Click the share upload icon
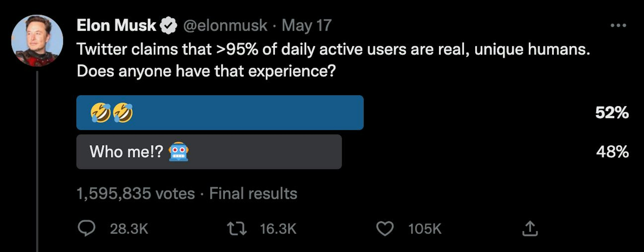The image size is (644, 252). [530, 229]
